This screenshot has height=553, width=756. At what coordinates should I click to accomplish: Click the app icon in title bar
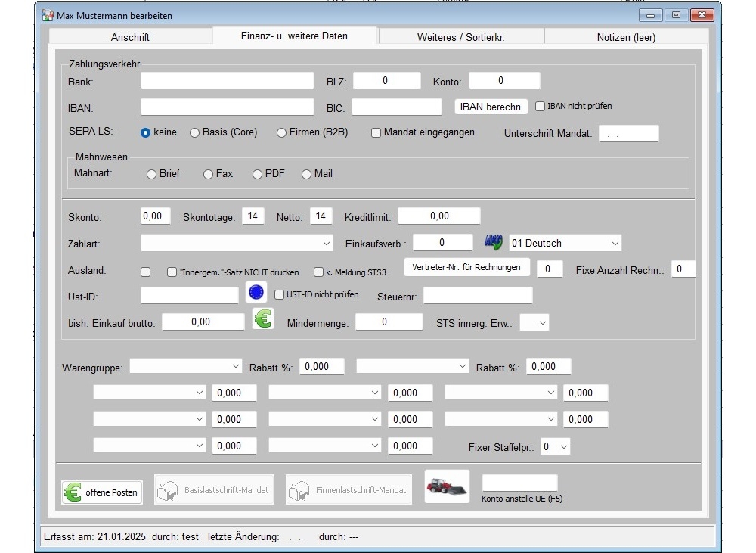point(48,15)
